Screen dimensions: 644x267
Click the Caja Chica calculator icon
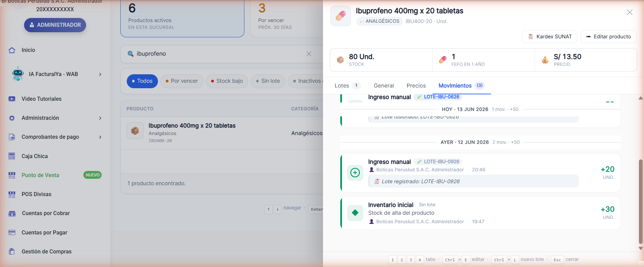pos(12,156)
